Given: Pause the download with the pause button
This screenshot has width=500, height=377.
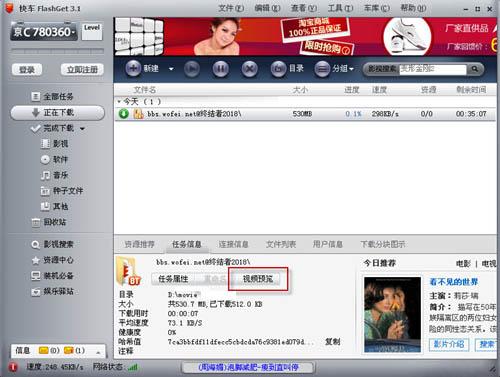Looking at the screenshot, I should point(220,69).
